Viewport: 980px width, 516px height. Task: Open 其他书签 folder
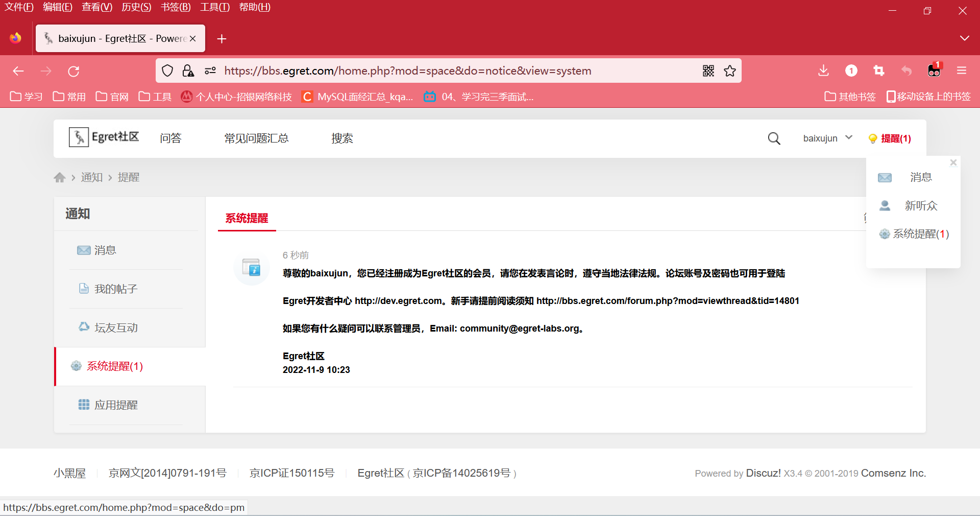(x=850, y=97)
